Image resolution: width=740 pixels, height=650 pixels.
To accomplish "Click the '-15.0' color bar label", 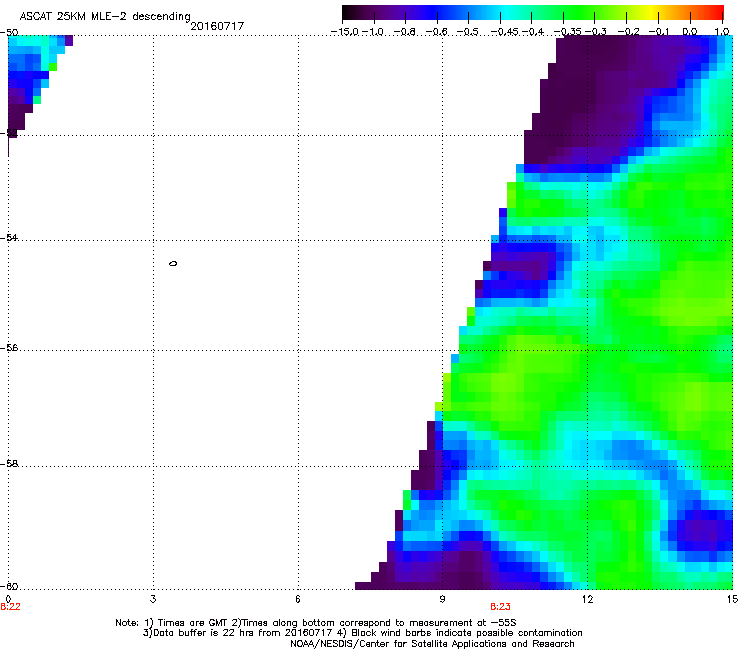I will [345, 32].
